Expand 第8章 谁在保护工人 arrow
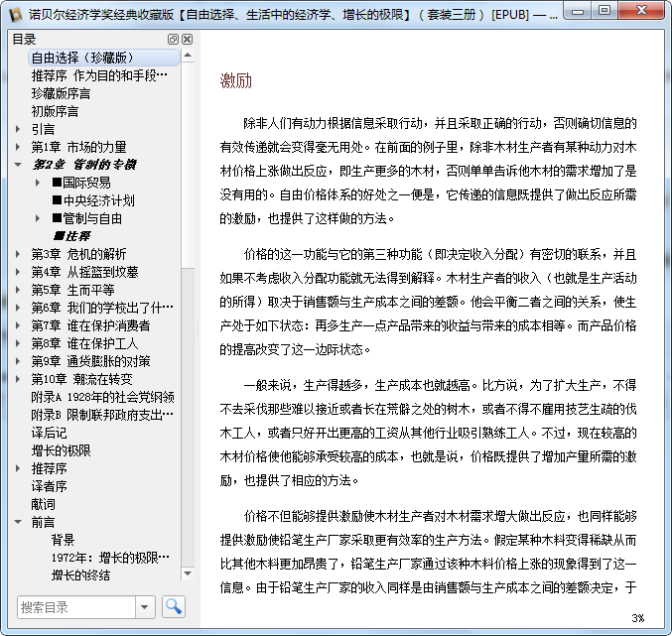 click(18, 343)
